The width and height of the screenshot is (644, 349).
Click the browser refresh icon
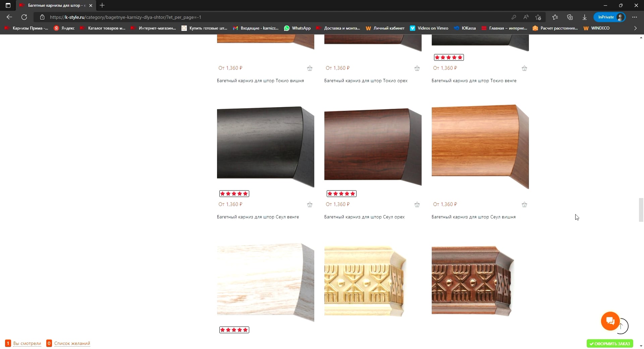[24, 17]
